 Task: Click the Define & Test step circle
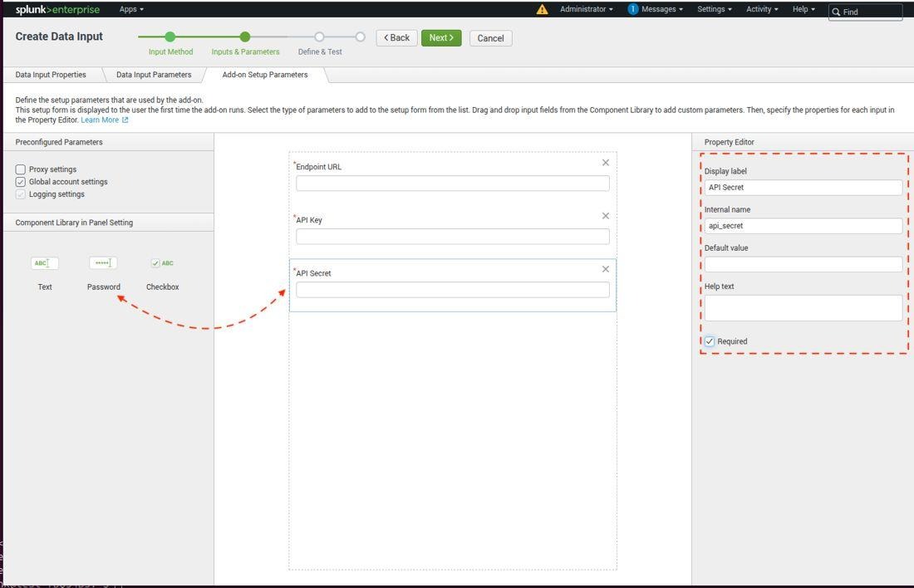tap(319, 37)
